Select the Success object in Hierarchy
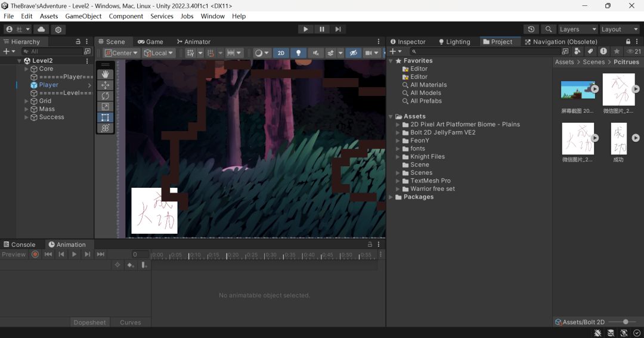Viewport: 644px width, 338px height. [x=51, y=117]
